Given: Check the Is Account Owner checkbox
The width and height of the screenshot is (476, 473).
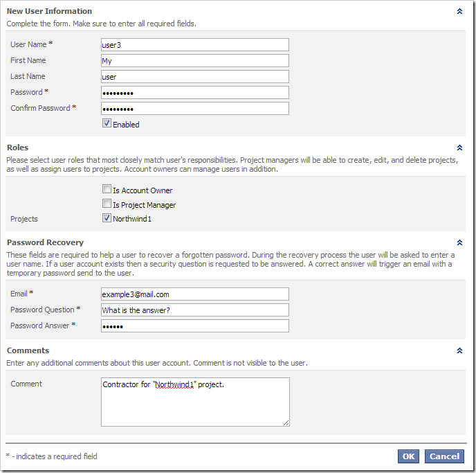Looking at the screenshot, I should (107, 190).
